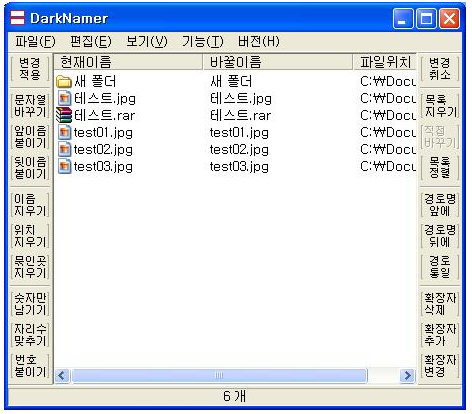The width and height of the screenshot is (472, 414).
Task: Sort by 현재이름 column header
Action: point(129,62)
